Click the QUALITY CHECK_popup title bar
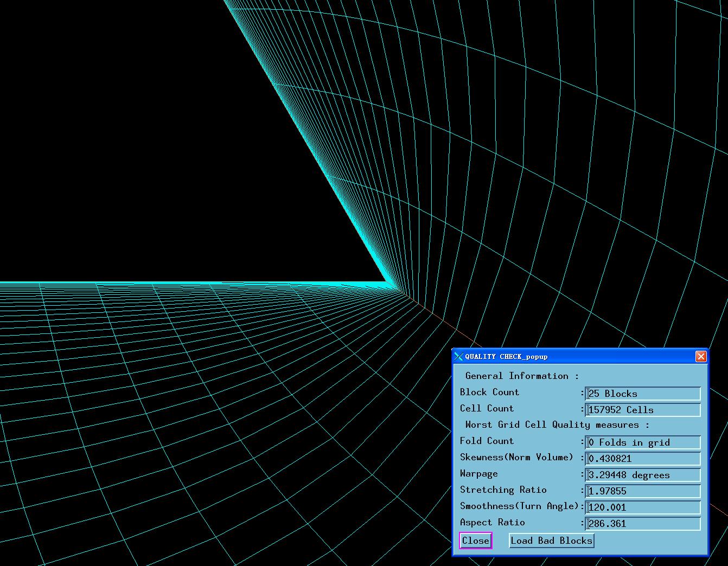Viewport: 728px width, 566px height. 570,356
